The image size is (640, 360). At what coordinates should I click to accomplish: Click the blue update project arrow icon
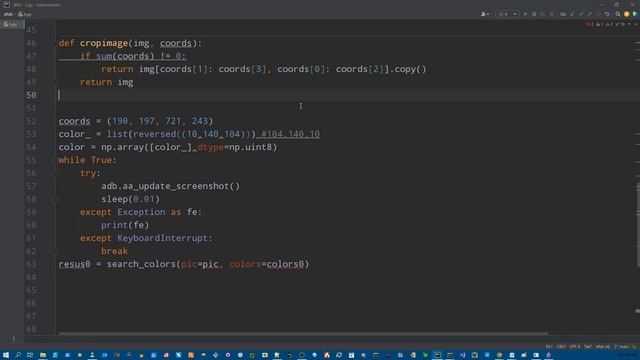(572, 14)
